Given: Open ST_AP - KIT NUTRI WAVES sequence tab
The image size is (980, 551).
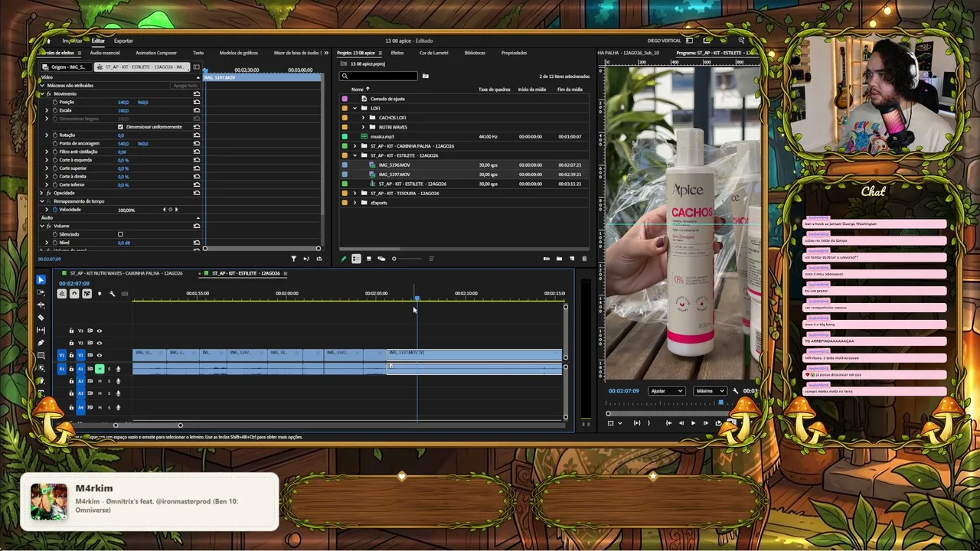Looking at the screenshot, I should (x=126, y=273).
